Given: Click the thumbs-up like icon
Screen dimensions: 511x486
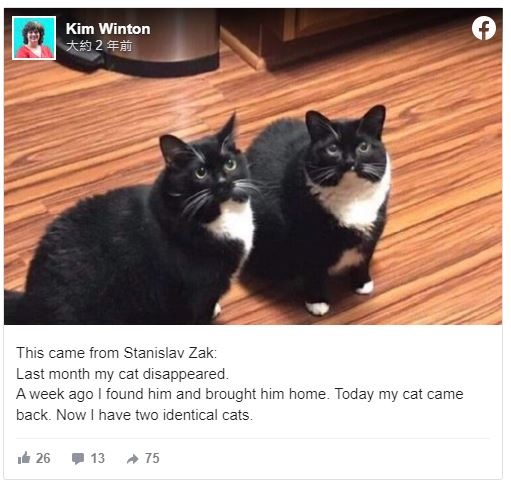Looking at the screenshot, I should 24,458.
